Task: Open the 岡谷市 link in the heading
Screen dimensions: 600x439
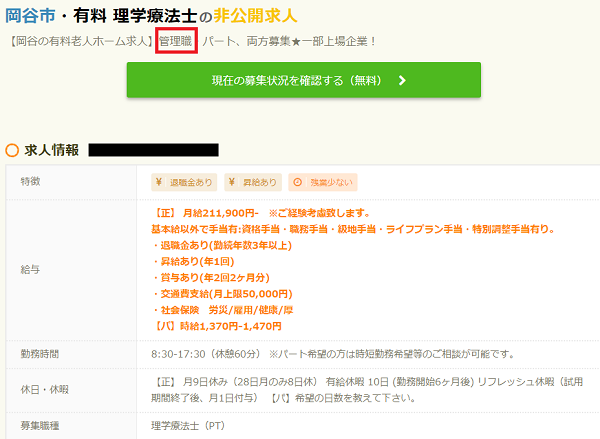Action: point(31,16)
